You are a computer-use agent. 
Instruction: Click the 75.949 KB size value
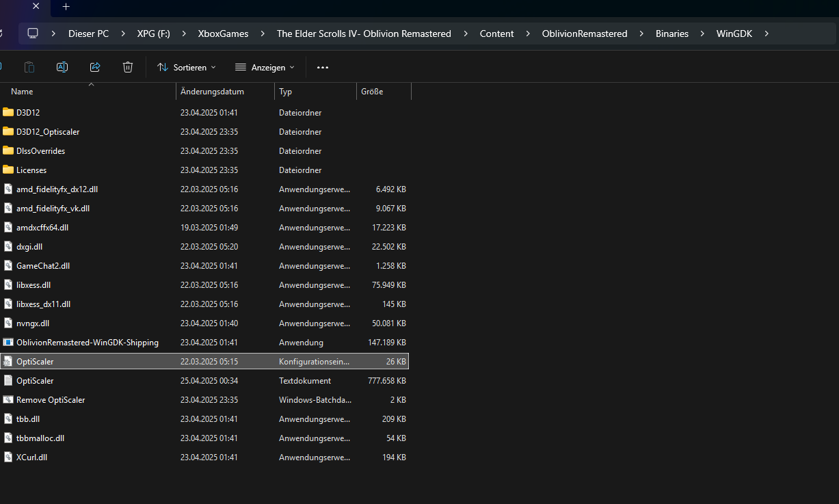click(x=388, y=284)
